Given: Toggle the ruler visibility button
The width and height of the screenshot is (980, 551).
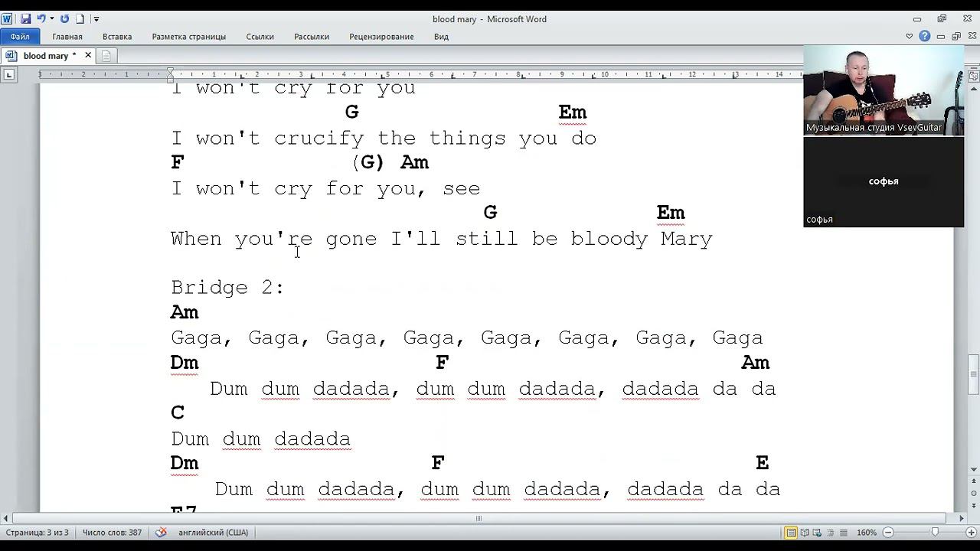Looking at the screenshot, I should pyautogui.click(x=974, y=76).
